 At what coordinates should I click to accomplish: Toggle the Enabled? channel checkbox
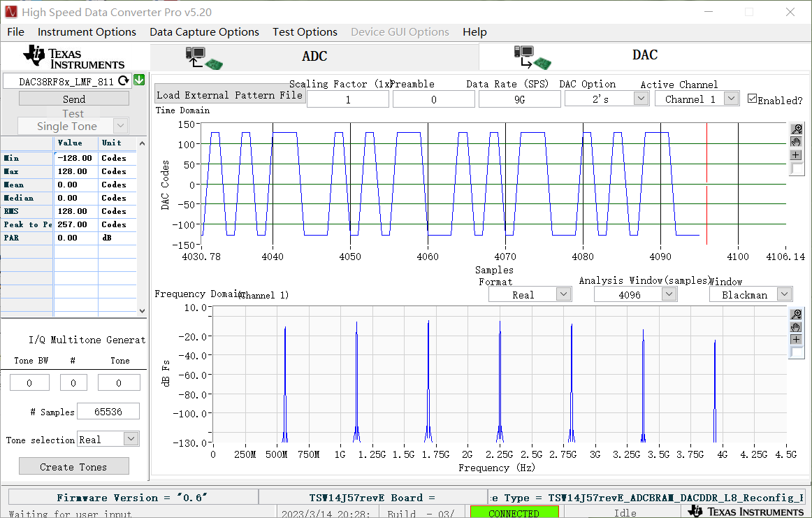coord(752,99)
